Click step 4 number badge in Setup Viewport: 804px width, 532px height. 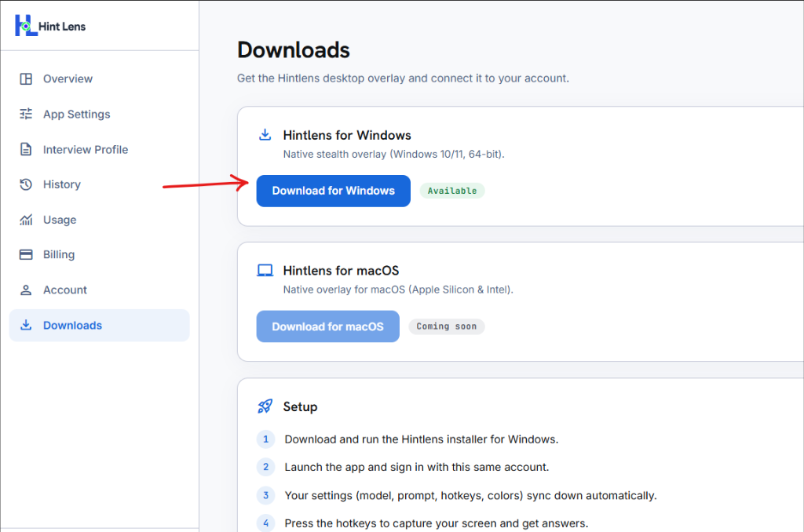click(x=265, y=523)
